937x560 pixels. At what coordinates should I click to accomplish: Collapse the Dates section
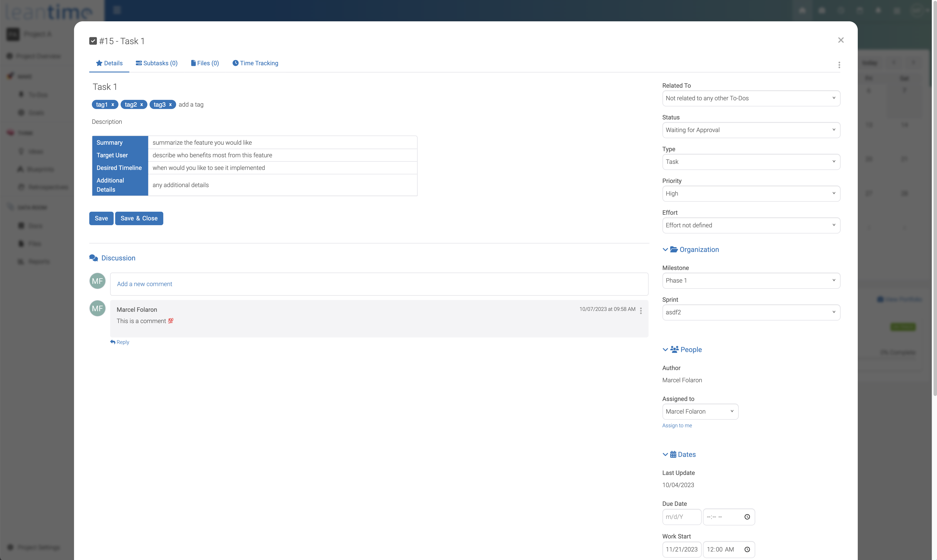pos(665,455)
